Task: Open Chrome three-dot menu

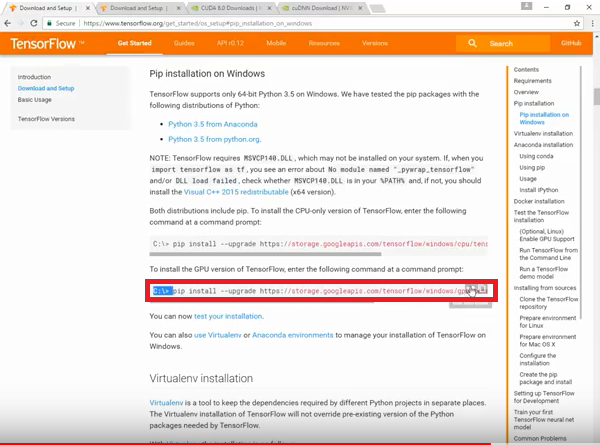Action: 592,23
